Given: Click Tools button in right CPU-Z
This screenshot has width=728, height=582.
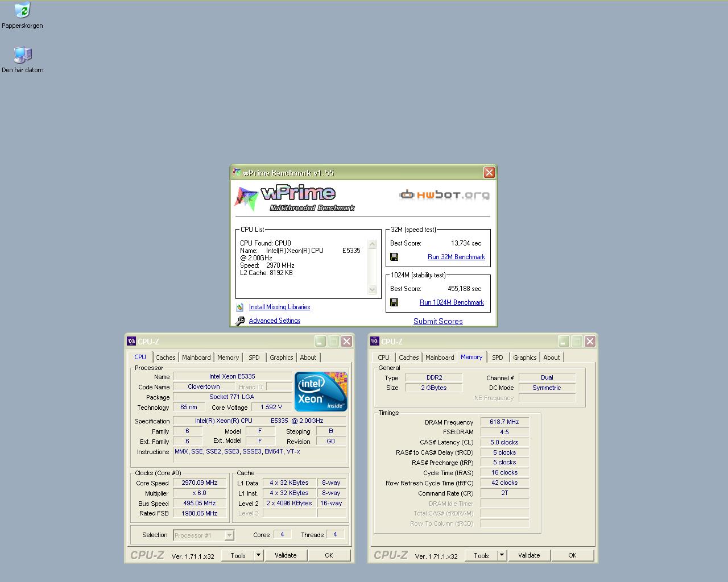Looking at the screenshot, I should point(481,555).
